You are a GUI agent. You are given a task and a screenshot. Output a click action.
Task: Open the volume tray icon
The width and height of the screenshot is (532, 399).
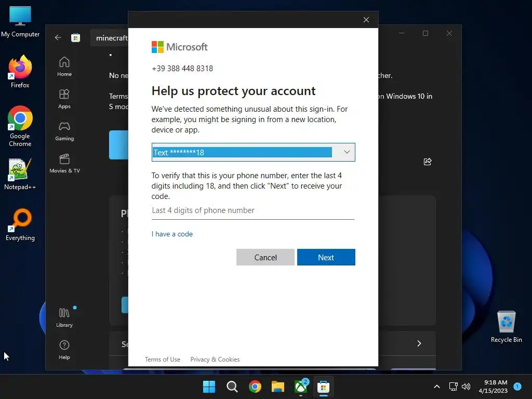466,387
